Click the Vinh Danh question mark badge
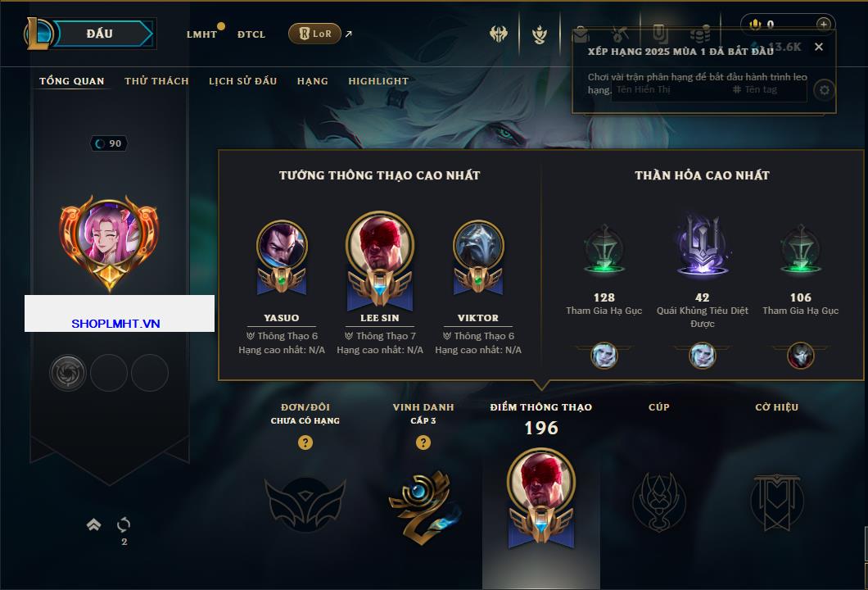This screenshot has width=868, height=590. tap(423, 442)
